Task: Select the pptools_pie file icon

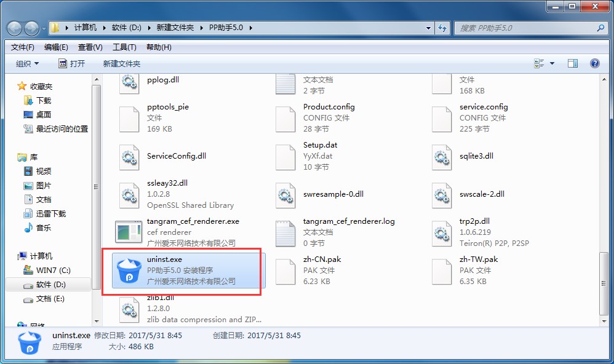Action: click(x=129, y=119)
